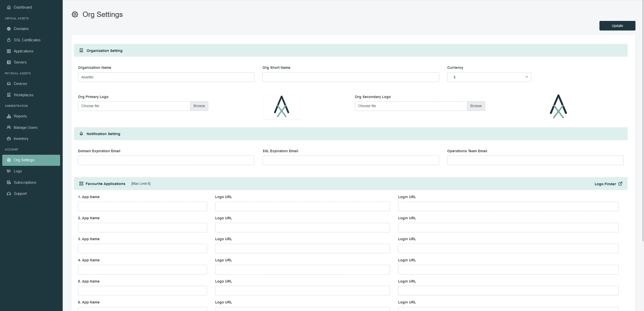Click the 1. App Name input

click(142, 206)
